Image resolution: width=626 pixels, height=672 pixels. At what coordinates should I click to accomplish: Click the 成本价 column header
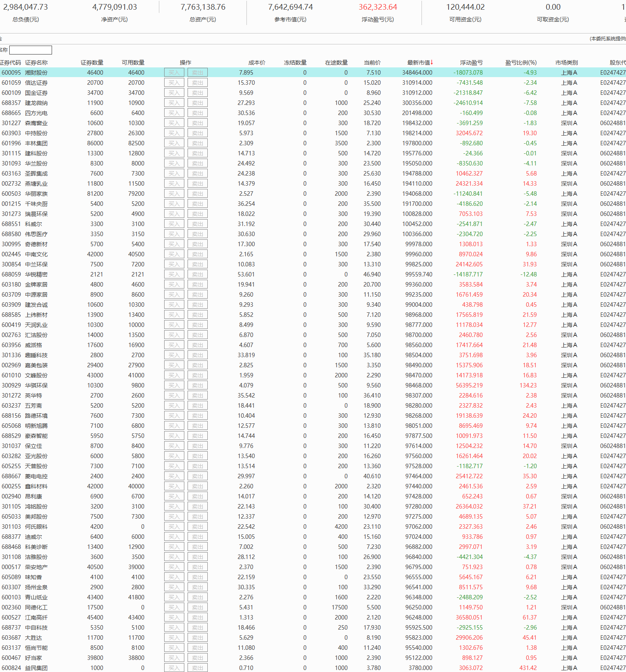click(257, 63)
